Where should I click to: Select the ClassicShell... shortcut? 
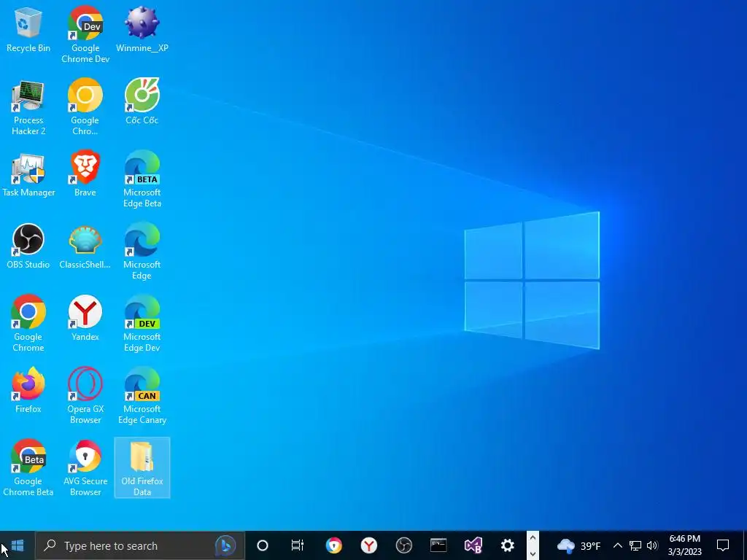pos(85,246)
